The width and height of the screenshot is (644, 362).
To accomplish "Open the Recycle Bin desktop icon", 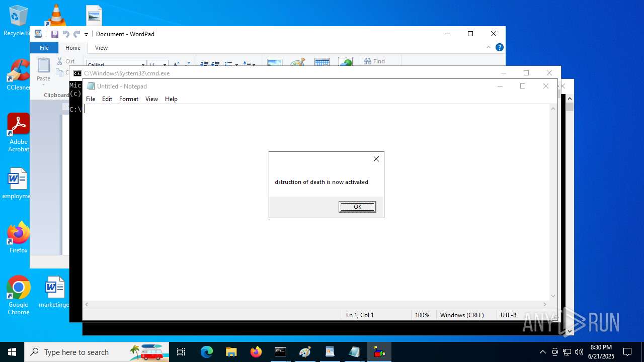I will point(18,21).
